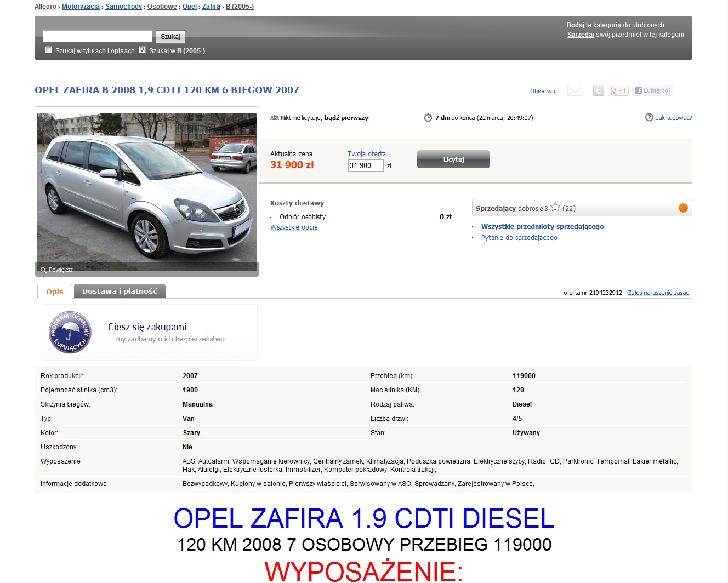
Task: Open the 'Dostawa i płatność' tab
Action: [120, 291]
